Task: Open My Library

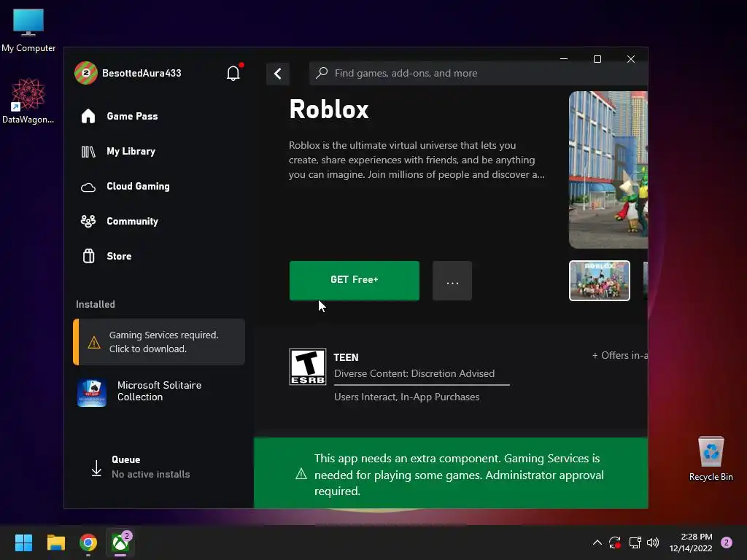Action: [x=118, y=152]
